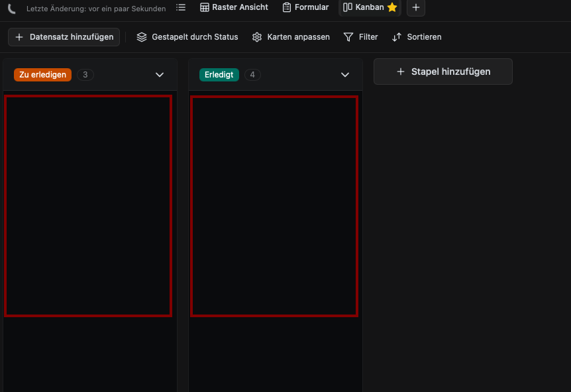Viewport: 571px width, 392px height.
Task: Click the Stapel hinzufügen button
Action: tap(442, 72)
